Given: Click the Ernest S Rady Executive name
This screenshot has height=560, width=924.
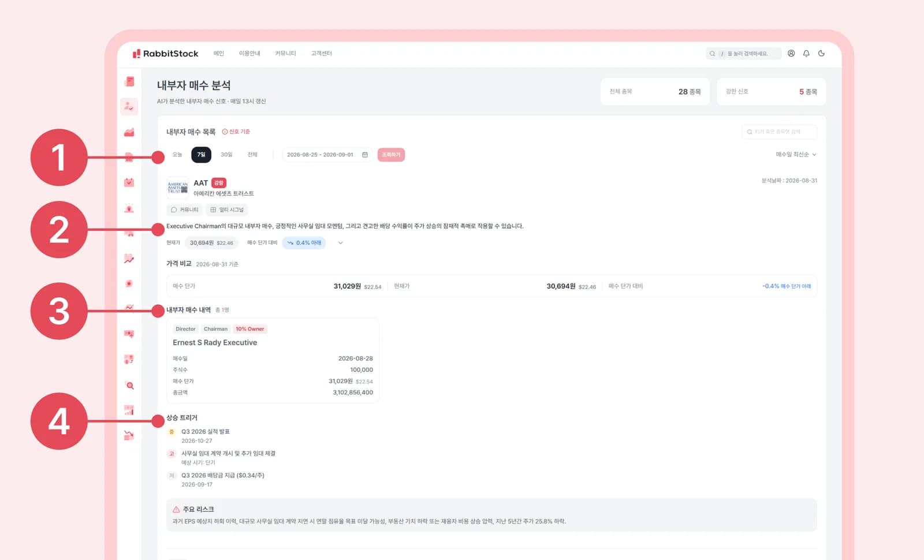Looking at the screenshot, I should click(215, 342).
